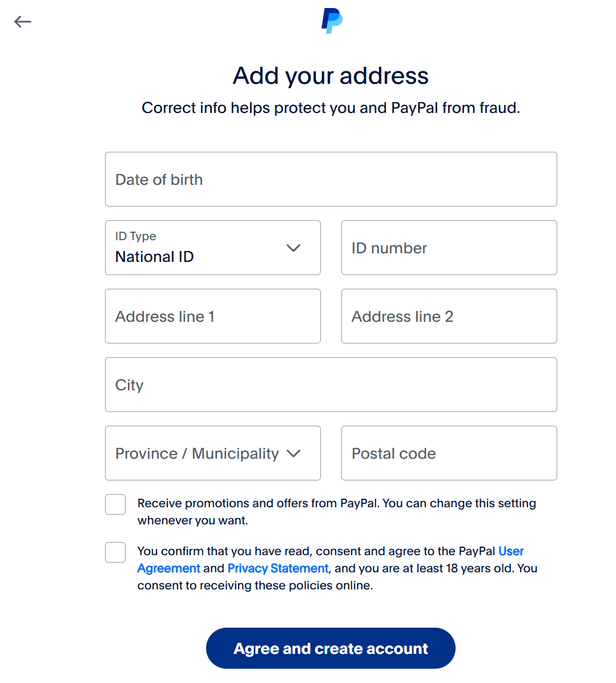The width and height of the screenshot is (616, 683).
Task: Select the Address line 2 field
Action: (x=449, y=316)
